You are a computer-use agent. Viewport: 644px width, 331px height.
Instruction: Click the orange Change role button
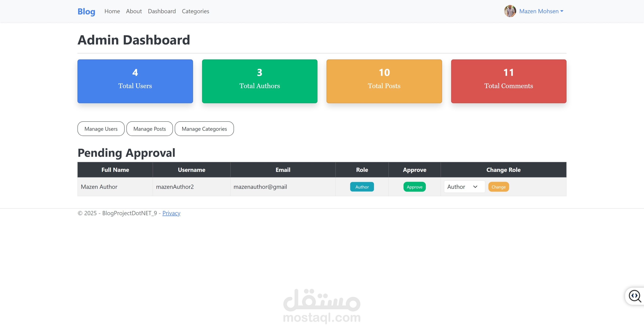pyautogui.click(x=498, y=187)
